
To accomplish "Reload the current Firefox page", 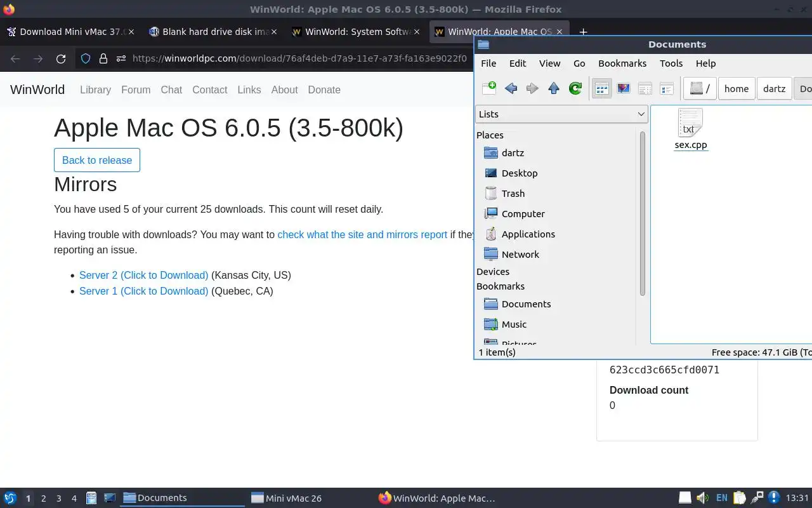I will point(61,58).
